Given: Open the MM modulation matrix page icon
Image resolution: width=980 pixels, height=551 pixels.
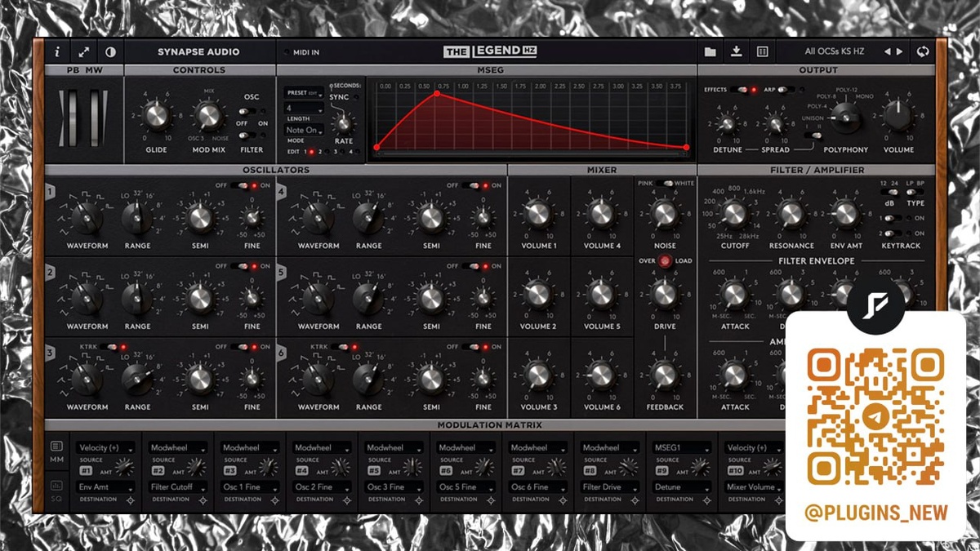Looking at the screenshot, I should tap(57, 447).
